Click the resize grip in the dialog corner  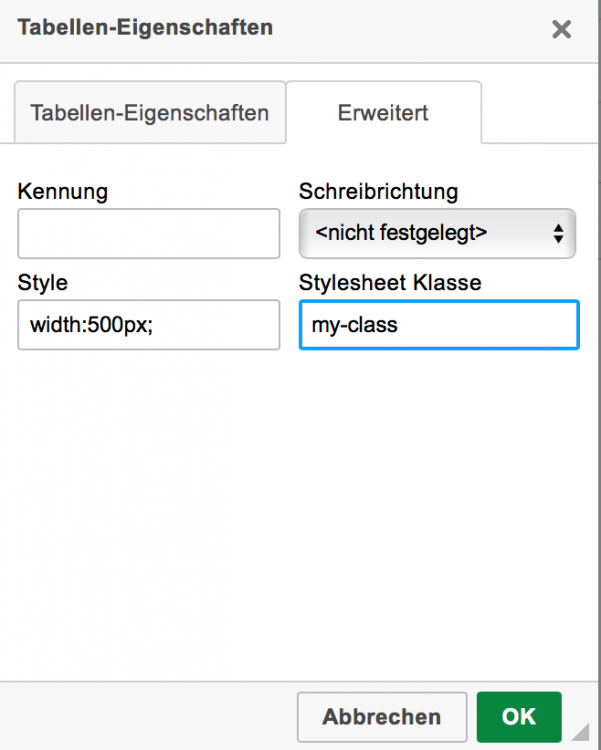582,732
